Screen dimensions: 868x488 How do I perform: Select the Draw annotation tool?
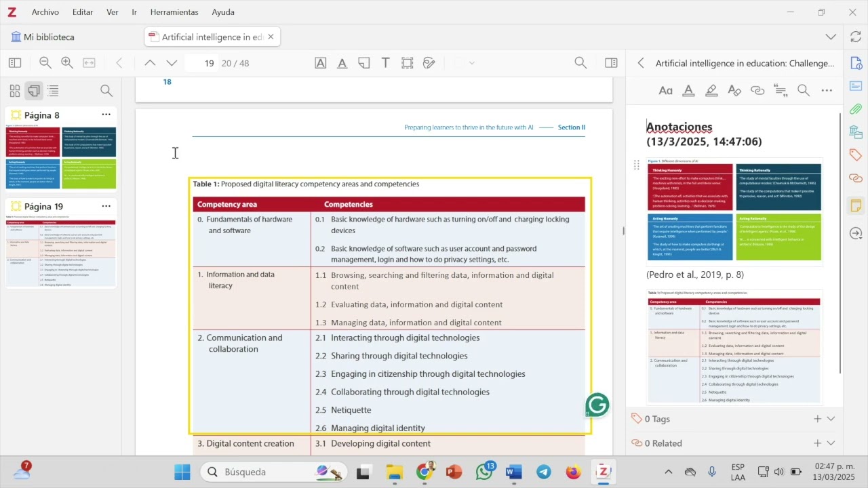coord(429,63)
